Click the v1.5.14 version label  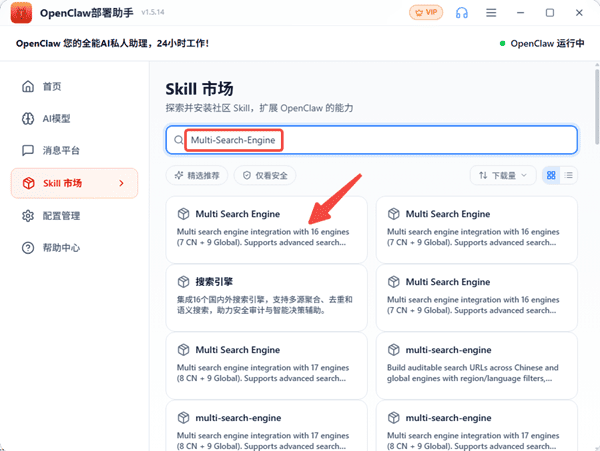153,12
